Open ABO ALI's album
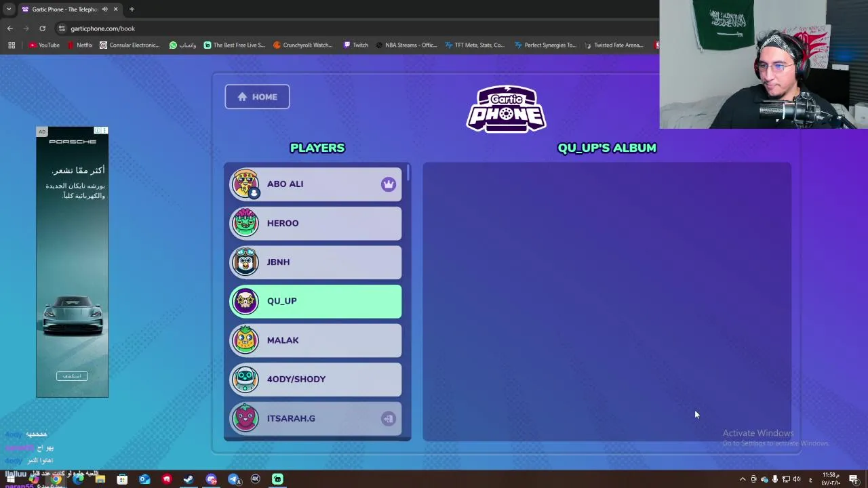 [x=315, y=184]
